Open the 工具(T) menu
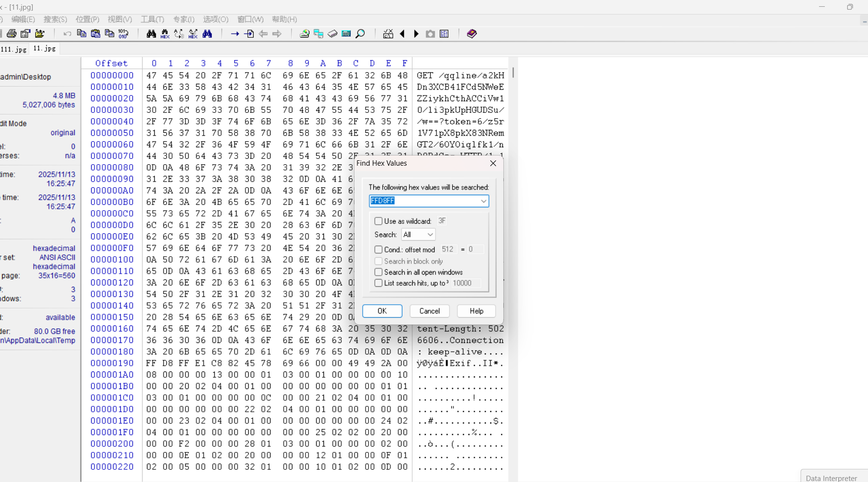The height and width of the screenshot is (482, 868). tap(152, 19)
